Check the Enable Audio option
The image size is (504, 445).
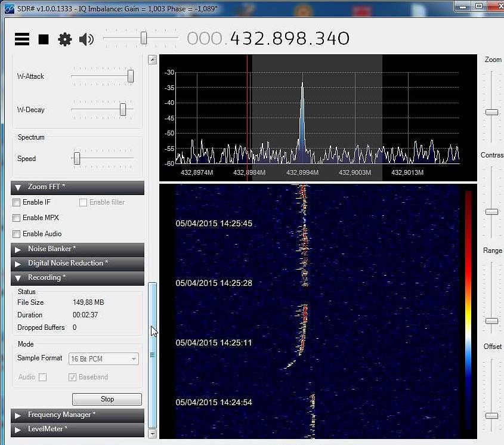17,234
